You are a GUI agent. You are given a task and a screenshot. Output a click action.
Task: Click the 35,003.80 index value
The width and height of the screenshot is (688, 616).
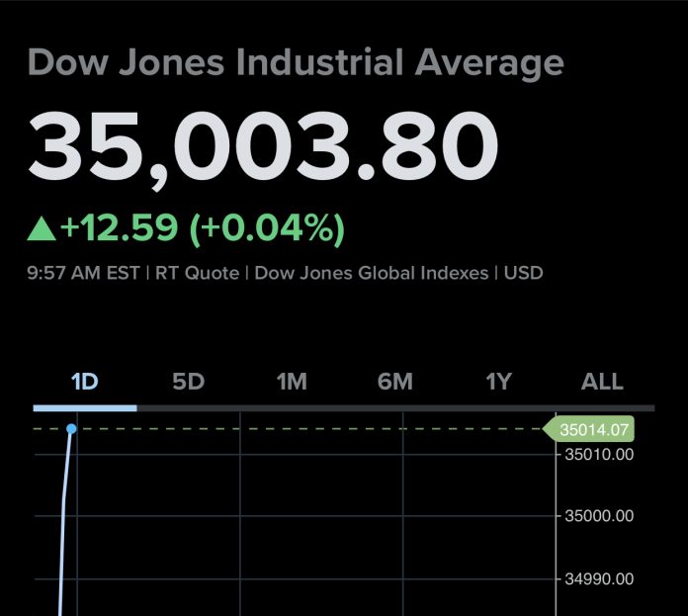tap(263, 146)
